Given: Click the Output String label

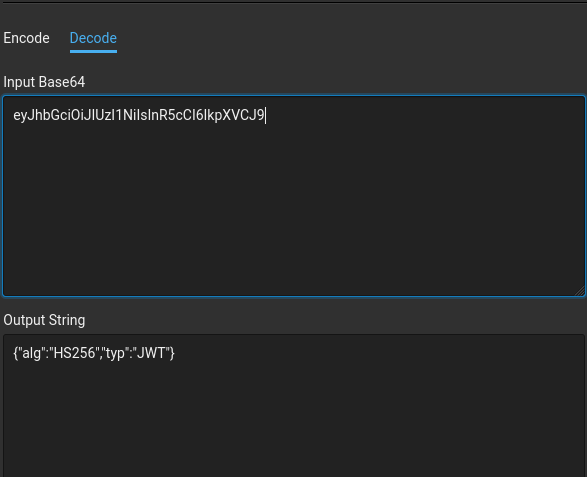Looking at the screenshot, I should [44, 320].
